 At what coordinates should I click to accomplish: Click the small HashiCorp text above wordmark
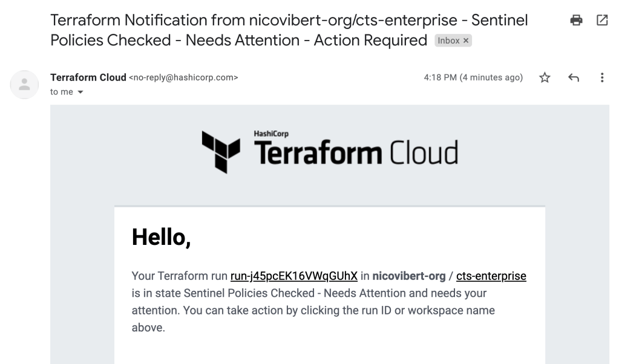coord(265,135)
